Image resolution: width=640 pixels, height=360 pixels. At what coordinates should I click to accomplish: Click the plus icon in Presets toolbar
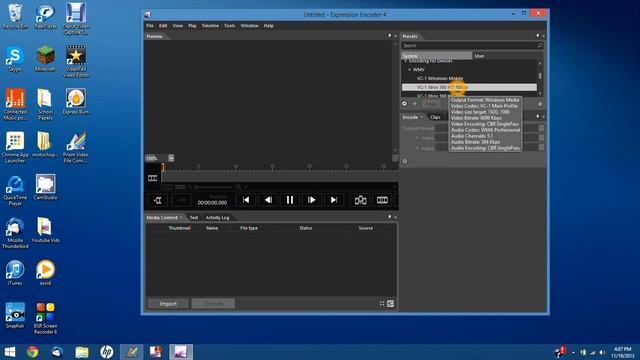point(415,104)
